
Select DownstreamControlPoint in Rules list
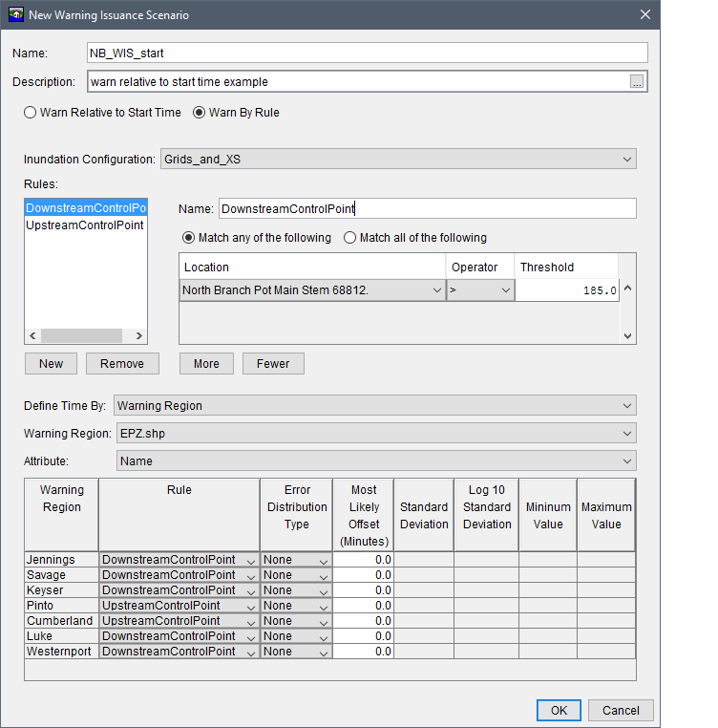click(x=85, y=208)
